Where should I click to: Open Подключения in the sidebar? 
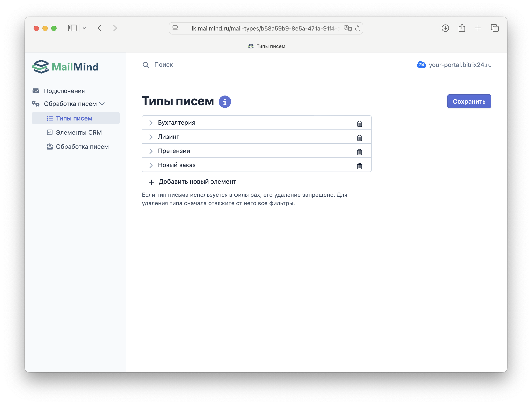(64, 91)
